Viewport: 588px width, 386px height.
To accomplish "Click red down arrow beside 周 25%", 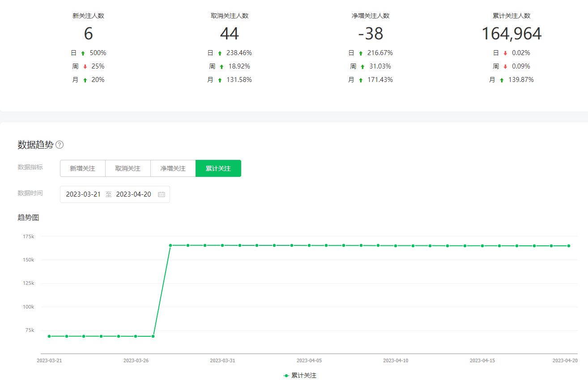I will 85,67.
